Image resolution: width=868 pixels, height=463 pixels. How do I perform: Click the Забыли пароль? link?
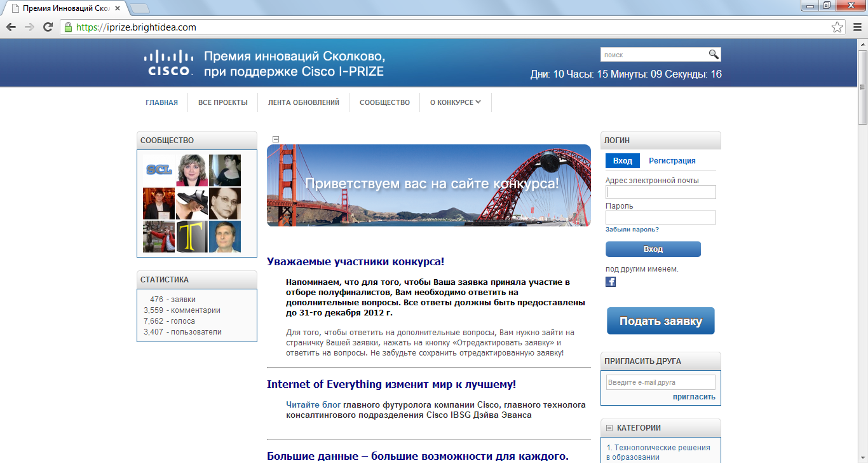click(632, 230)
